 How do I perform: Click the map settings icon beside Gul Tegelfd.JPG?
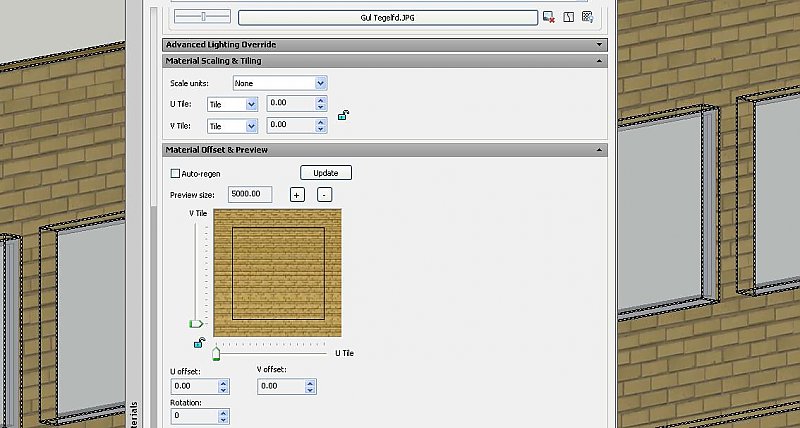pos(568,17)
